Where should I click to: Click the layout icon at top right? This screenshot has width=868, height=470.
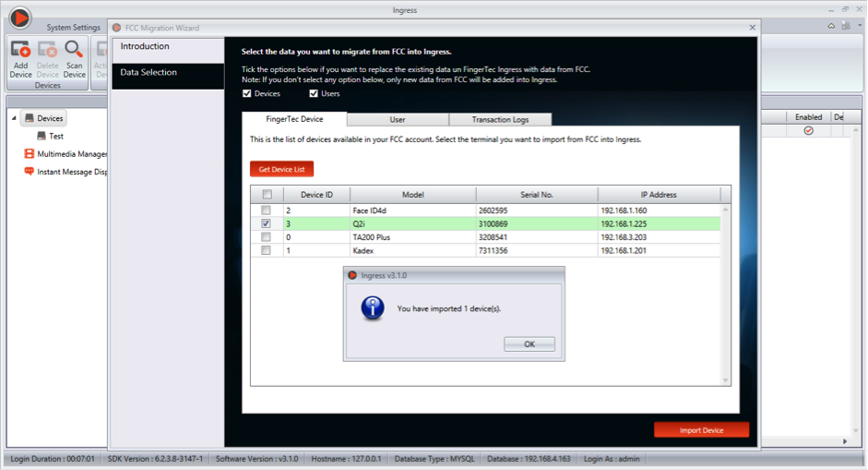(846, 26)
